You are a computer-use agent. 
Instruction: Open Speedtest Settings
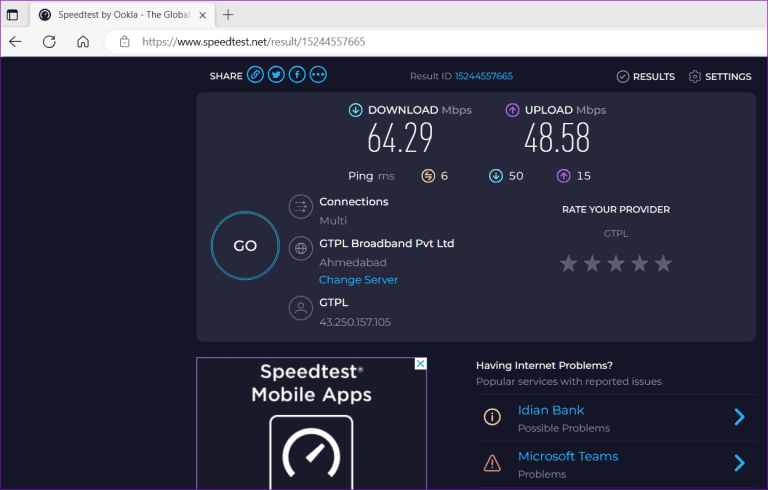pos(720,76)
